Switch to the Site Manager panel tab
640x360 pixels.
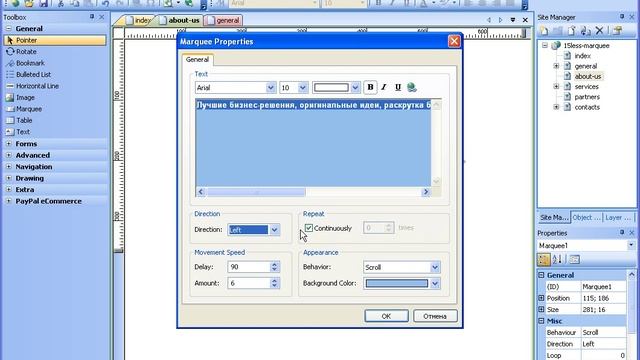click(x=554, y=218)
